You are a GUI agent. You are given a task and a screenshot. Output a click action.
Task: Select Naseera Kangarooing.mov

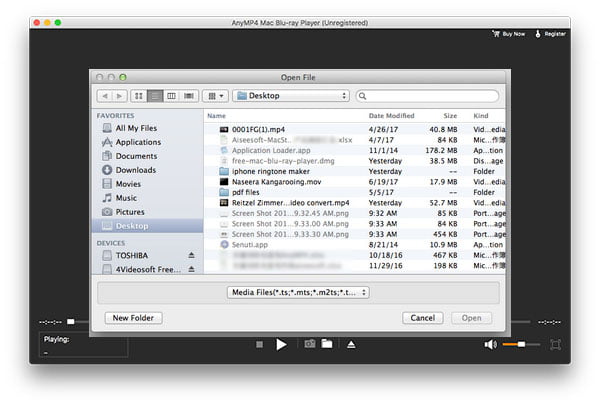pos(355,182)
